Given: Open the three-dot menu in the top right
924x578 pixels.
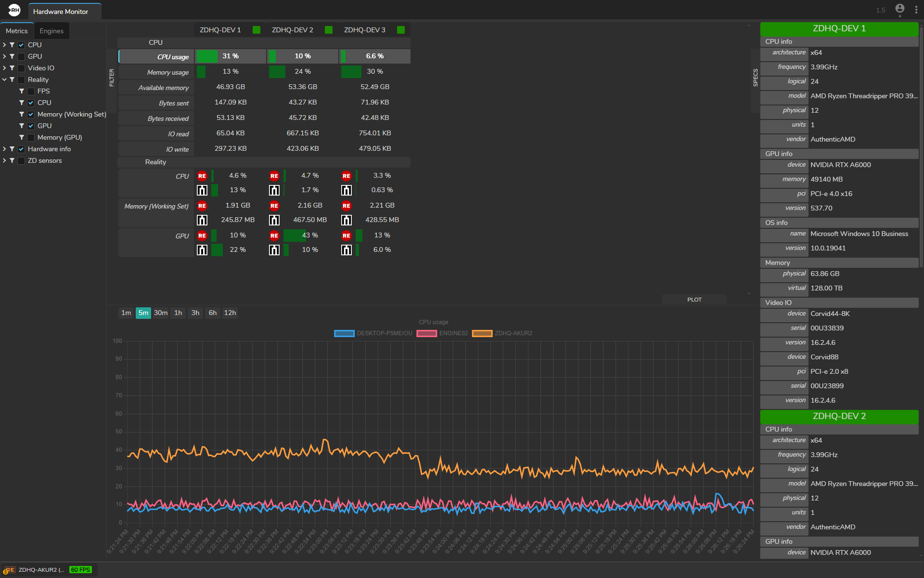Looking at the screenshot, I should click(916, 10).
